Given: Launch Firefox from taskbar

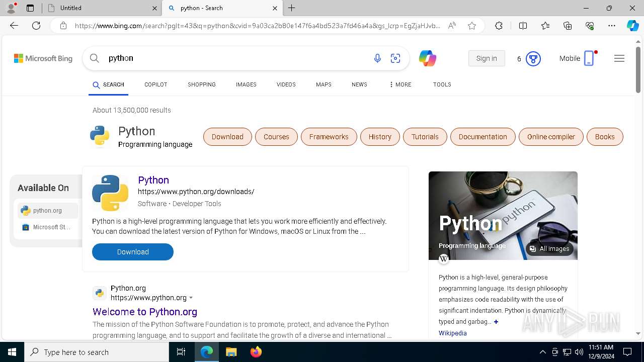Looking at the screenshot, I should 256,352.
